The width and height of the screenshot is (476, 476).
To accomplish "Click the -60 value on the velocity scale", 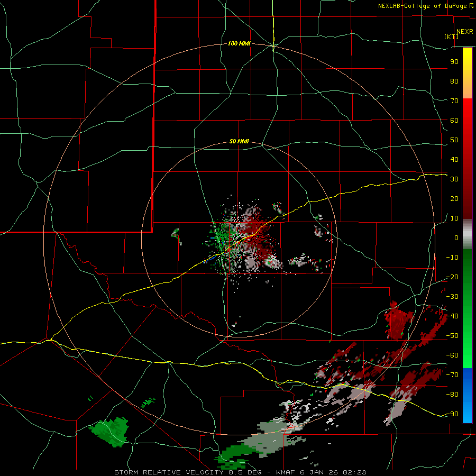I will click(452, 355).
